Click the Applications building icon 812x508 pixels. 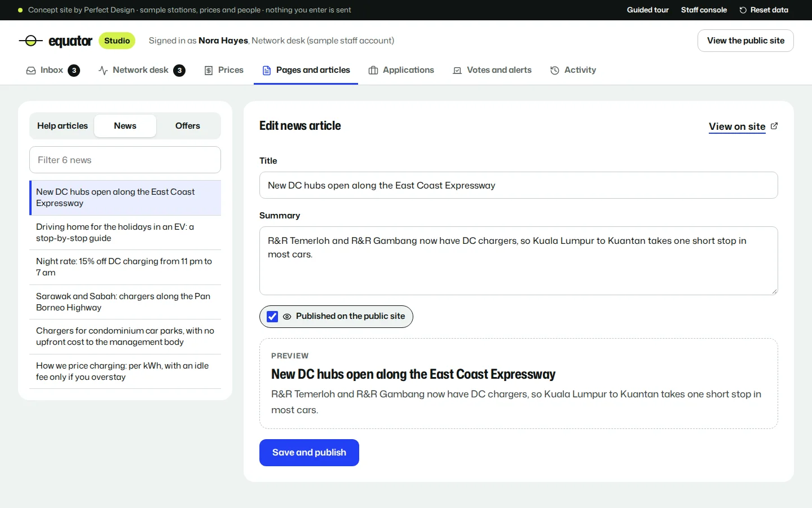coord(373,71)
